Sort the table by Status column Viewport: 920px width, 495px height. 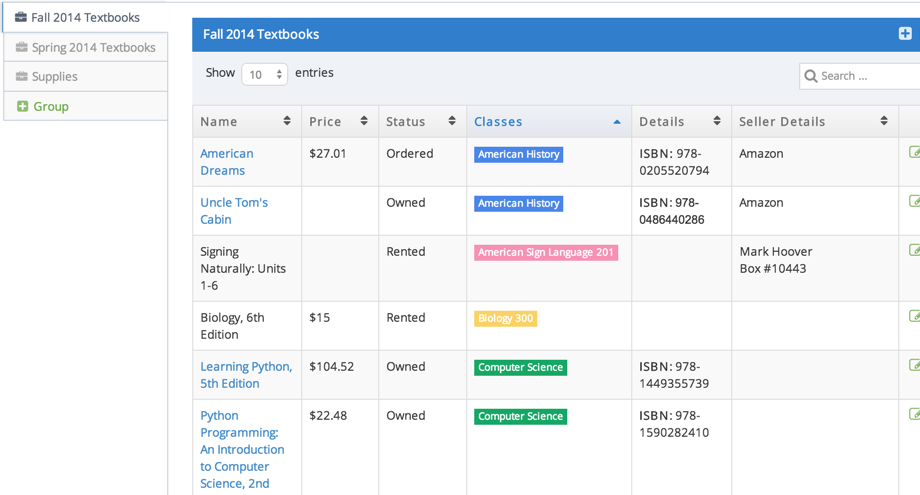click(452, 121)
